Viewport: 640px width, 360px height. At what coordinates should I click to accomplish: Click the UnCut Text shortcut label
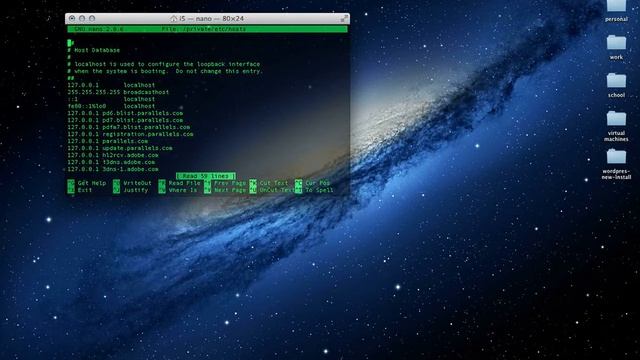[x=277, y=190]
